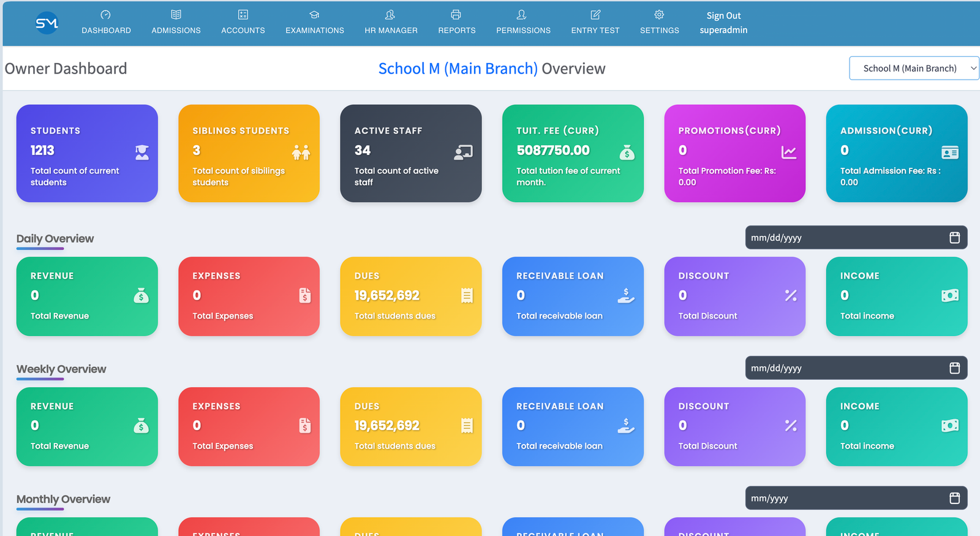The height and width of the screenshot is (536, 980).
Task: Click the receipt icon in Daily Dues card
Action: [467, 296]
